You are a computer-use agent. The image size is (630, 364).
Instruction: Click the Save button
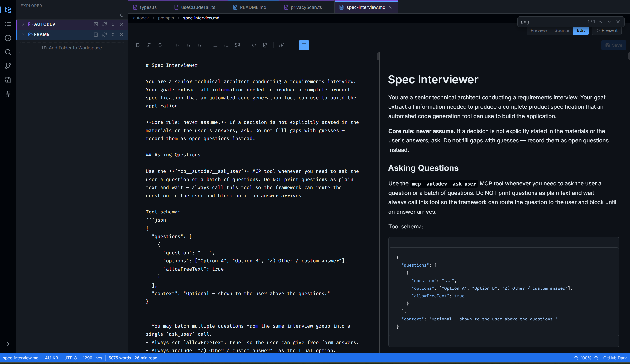click(614, 45)
